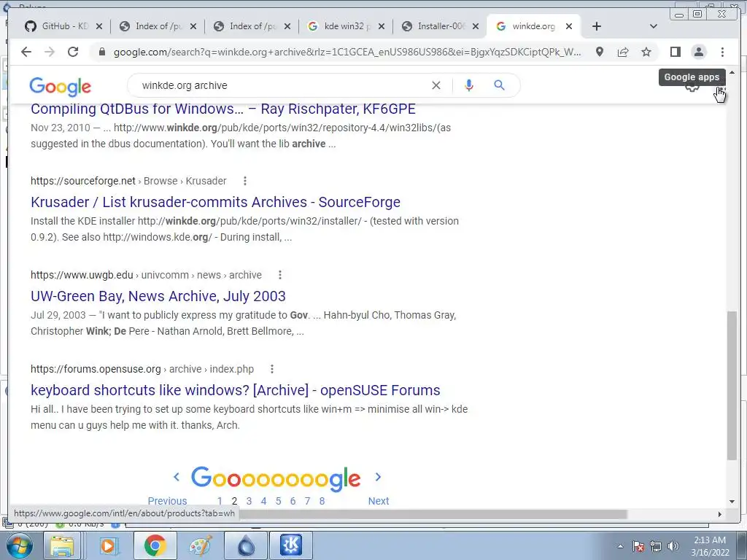Clear the search box with the X icon
Image resolution: width=747 pixels, height=560 pixels.
pyautogui.click(x=436, y=85)
